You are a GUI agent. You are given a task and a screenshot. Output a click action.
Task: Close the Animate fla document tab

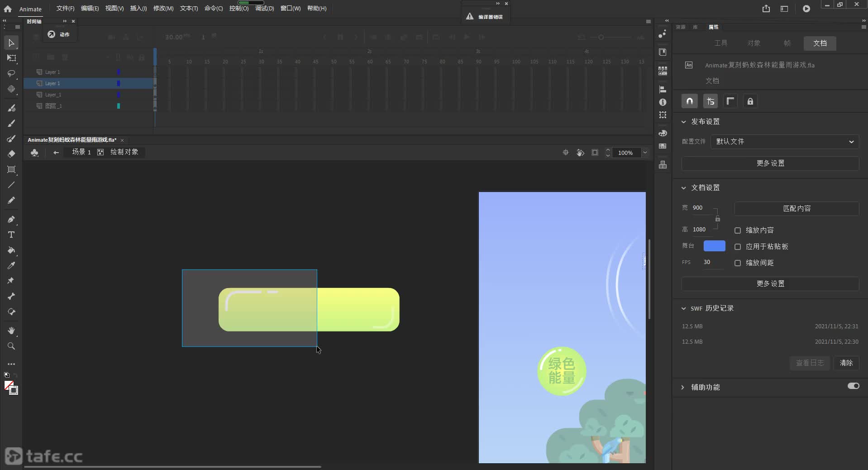click(122, 140)
